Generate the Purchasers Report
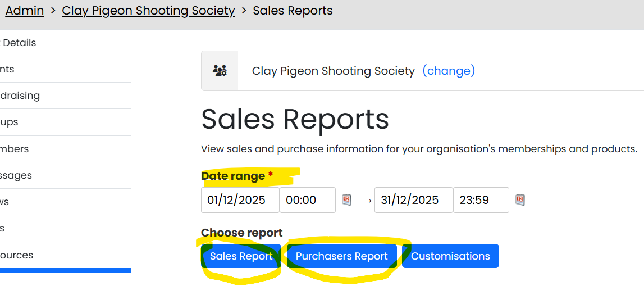The width and height of the screenshot is (644, 286). pyautogui.click(x=341, y=256)
